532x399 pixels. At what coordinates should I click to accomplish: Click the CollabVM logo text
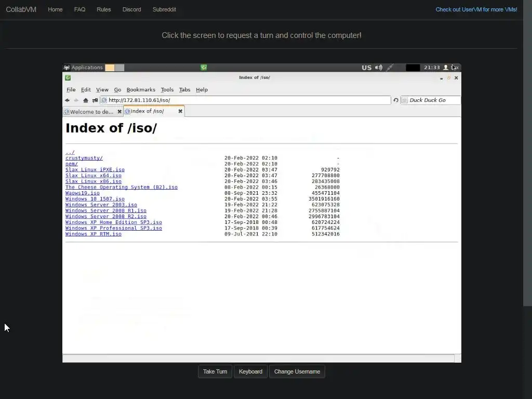(x=21, y=9)
